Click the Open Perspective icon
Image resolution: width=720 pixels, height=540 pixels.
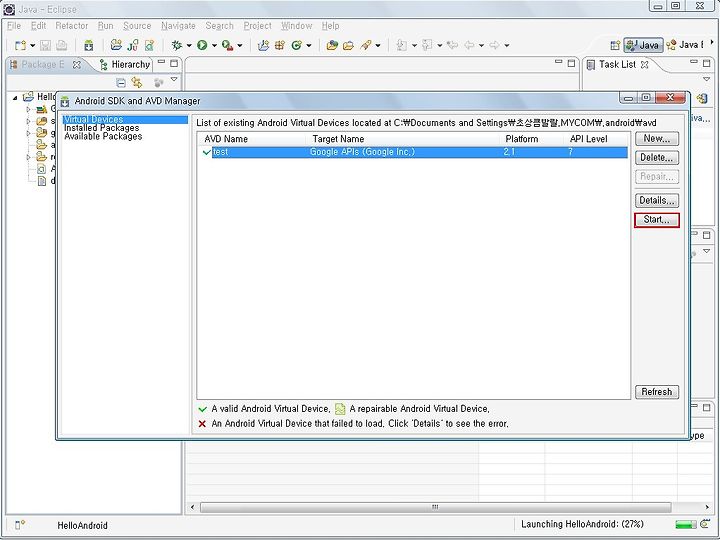[615, 45]
